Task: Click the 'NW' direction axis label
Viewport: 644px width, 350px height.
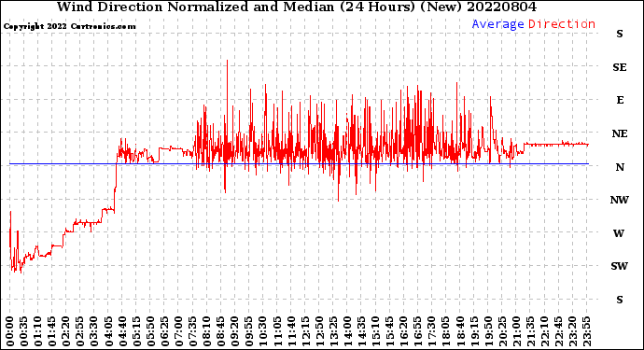Action: coord(620,200)
